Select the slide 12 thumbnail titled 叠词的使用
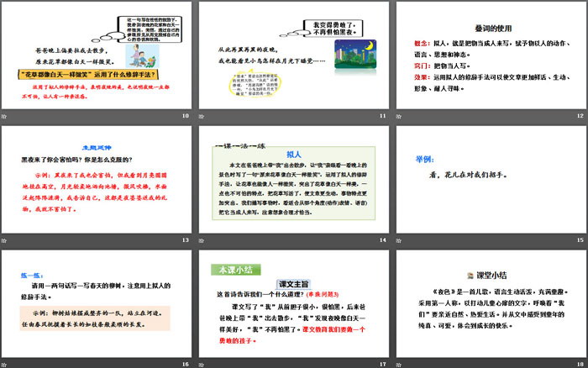The width and height of the screenshot is (588, 368). pos(491,55)
